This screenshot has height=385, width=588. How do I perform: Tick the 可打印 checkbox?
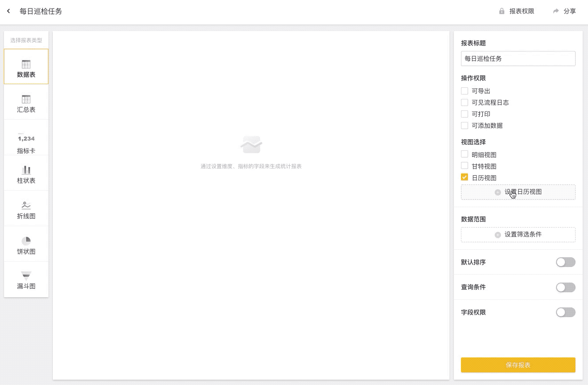465,114
